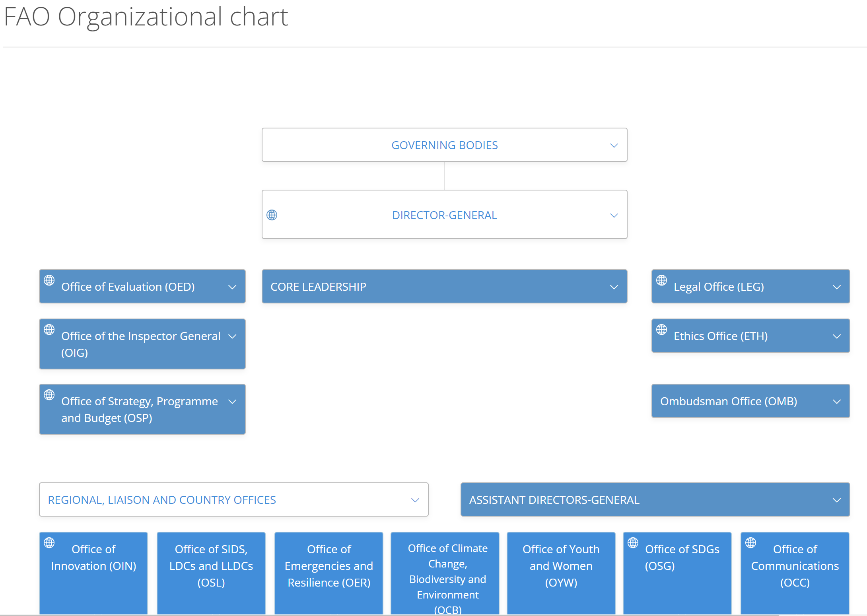867x616 pixels.
Task: Expand the Core Leadership chevron
Action: 614,287
